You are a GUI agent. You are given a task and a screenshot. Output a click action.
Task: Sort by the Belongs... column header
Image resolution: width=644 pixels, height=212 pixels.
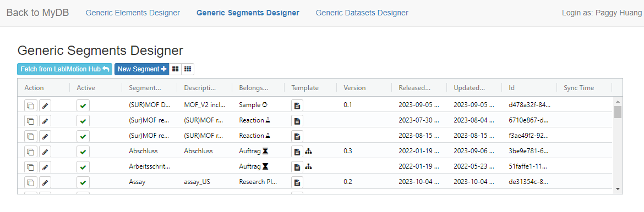point(253,88)
